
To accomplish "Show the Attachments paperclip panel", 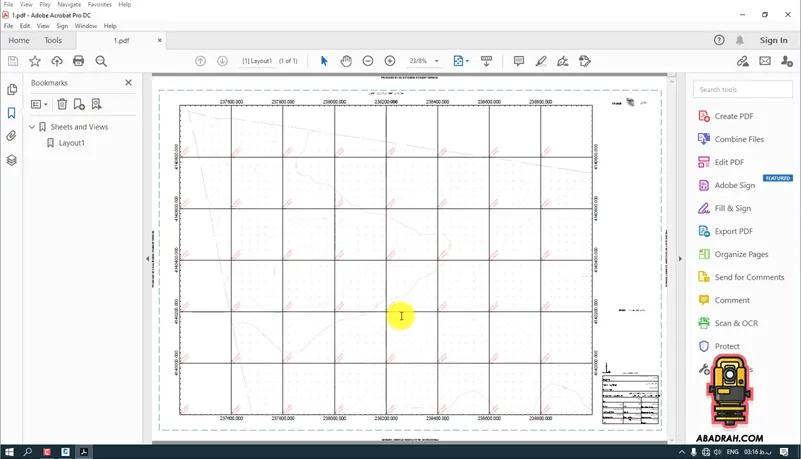I will (12, 136).
